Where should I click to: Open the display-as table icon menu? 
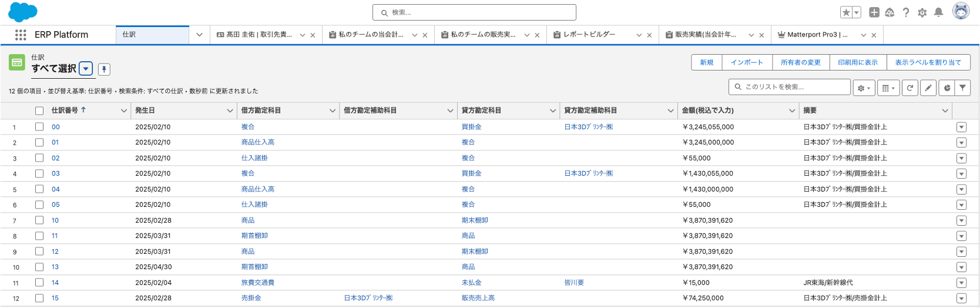[888, 88]
